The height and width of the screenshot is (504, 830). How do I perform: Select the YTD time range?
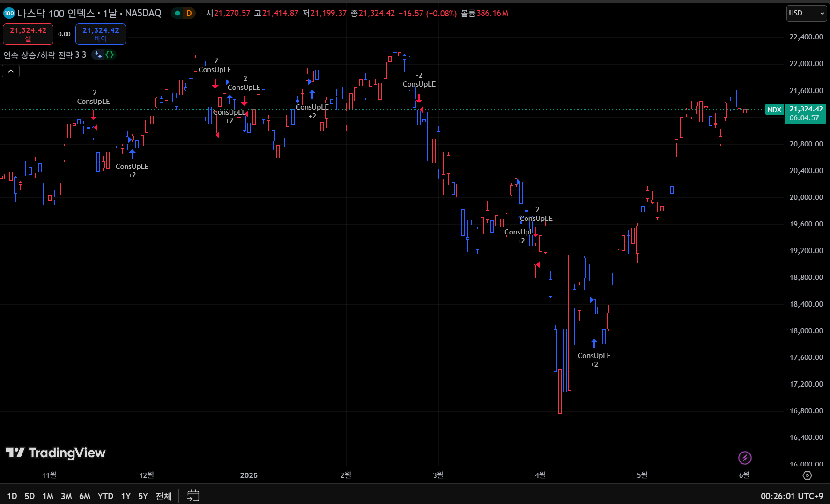coord(105,496)
